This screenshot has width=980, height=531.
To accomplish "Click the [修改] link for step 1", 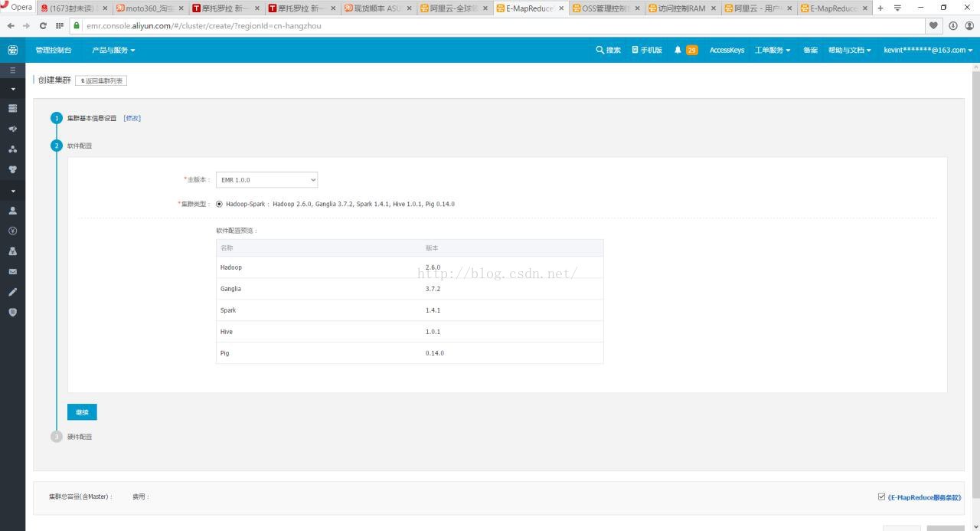I will point(132,118).
